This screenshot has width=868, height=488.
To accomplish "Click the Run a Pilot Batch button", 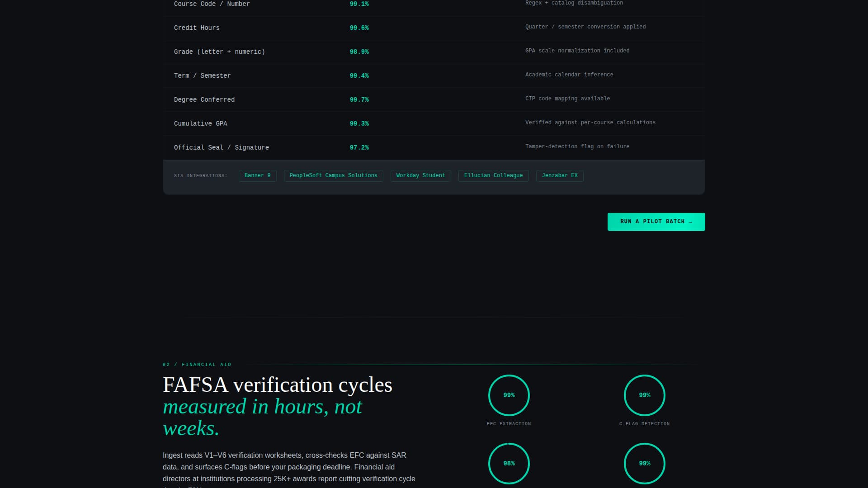I will pyautogui.click(x=656, y=222).
